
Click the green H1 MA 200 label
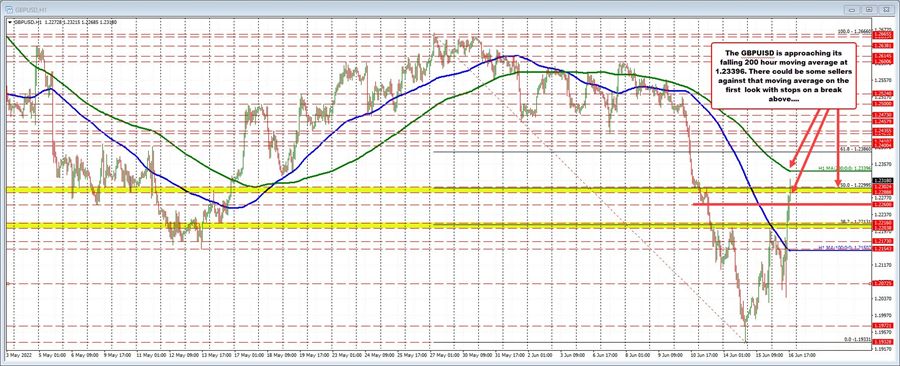845,169
